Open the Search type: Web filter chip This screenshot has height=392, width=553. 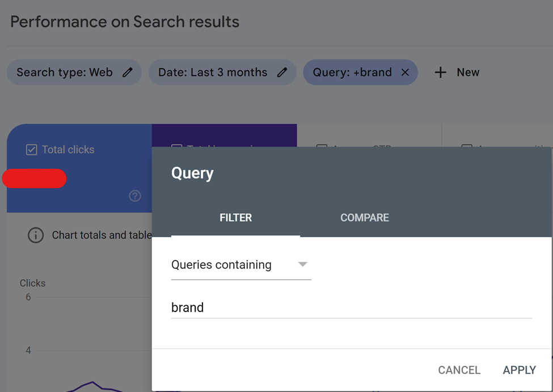(x=65, y=73)
